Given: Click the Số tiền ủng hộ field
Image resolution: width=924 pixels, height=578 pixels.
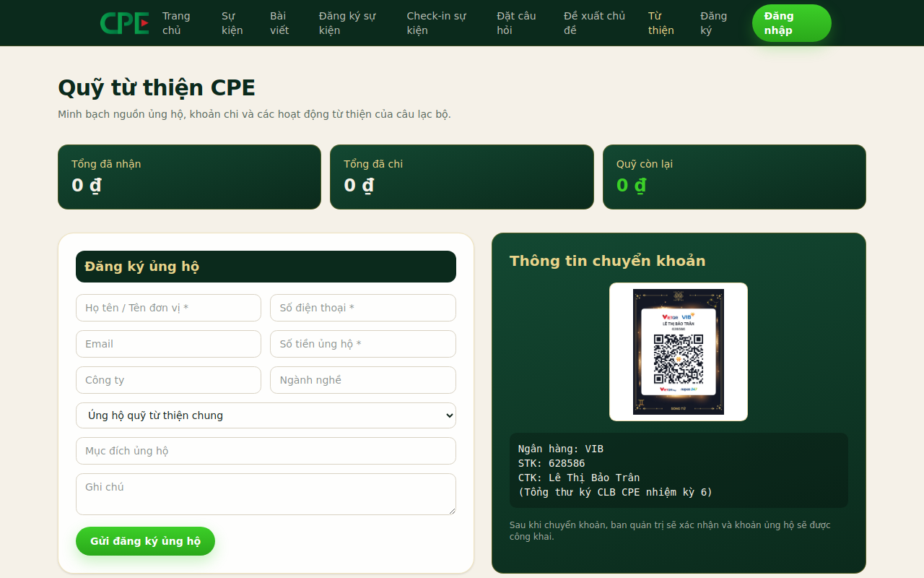Looking at the screenshot, I should tap(363, 344).
